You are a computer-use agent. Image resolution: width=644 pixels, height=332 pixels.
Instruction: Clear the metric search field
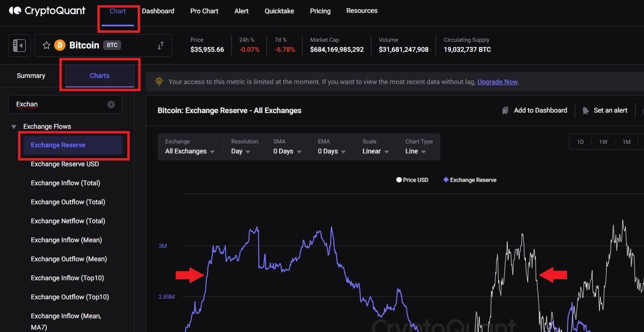[x=111, y=104]
